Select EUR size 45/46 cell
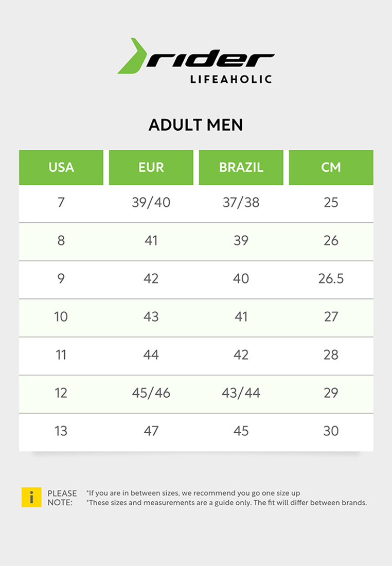The image size is (392, 566). [151, 393]
